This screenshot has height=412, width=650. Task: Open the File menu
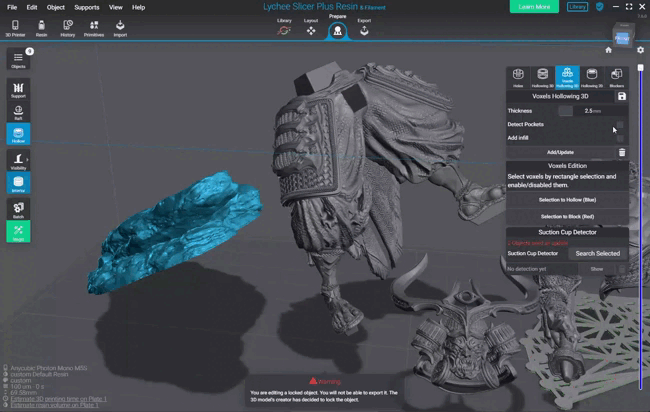(12, 7)
